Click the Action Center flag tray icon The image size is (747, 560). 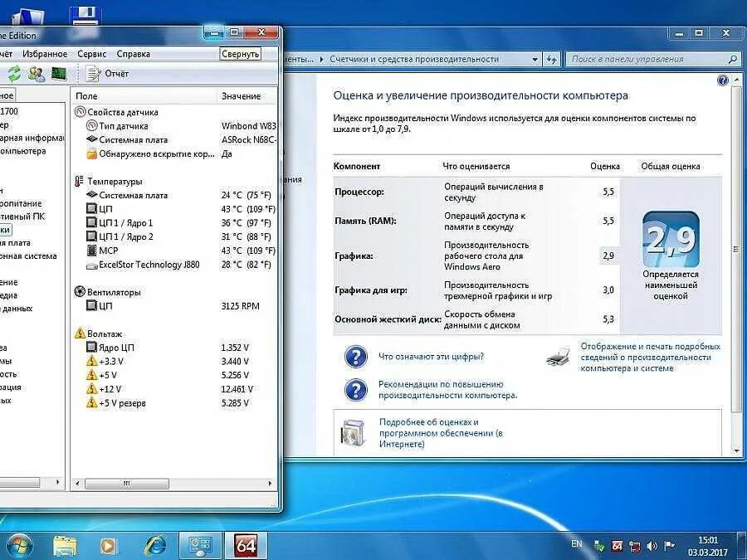(x=669, y=546)
